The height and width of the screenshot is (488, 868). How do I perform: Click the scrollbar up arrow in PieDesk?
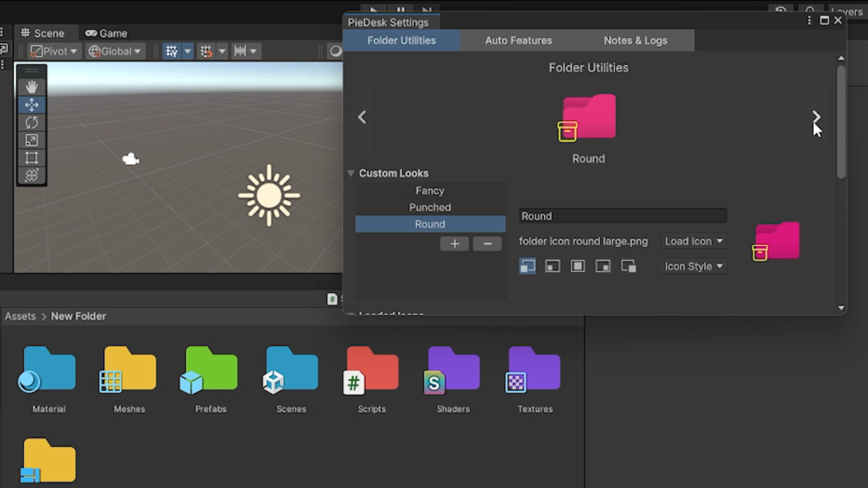pos(841,58)
